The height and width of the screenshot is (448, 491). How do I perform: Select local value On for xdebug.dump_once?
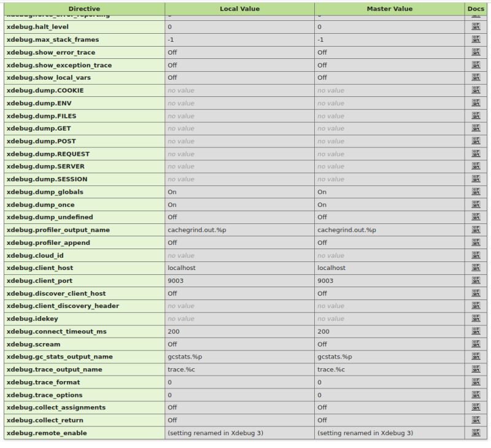pyautogui.click(x=172, y=205)
